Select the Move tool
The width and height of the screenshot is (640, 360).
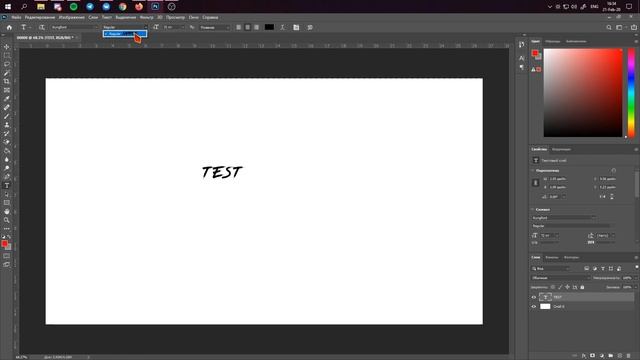tap(7, 47)
